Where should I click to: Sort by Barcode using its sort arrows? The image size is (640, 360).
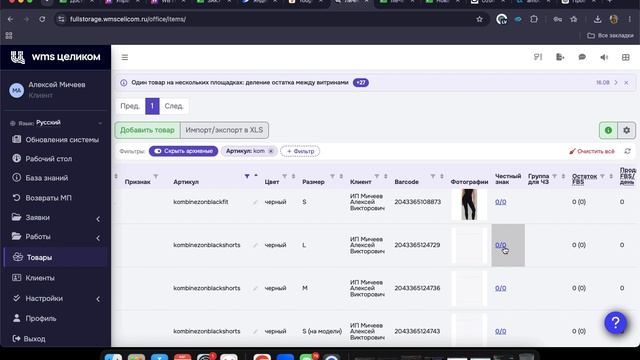442,176
